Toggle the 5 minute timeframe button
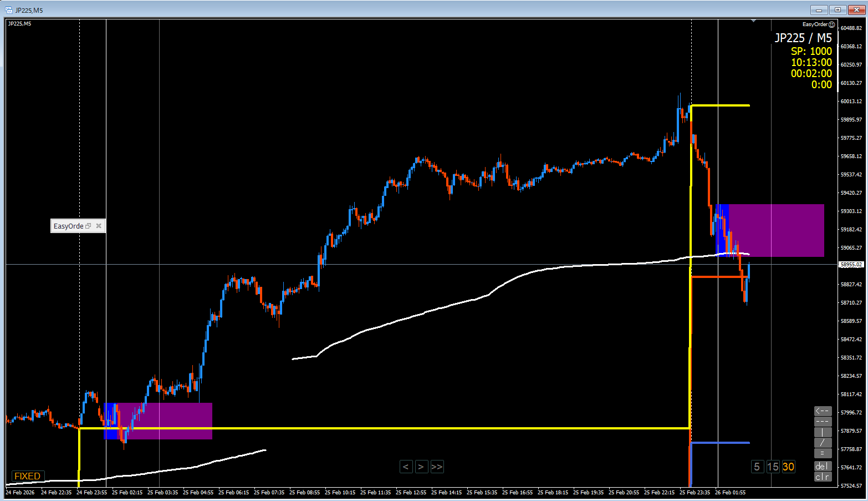 tap(757, 467)
